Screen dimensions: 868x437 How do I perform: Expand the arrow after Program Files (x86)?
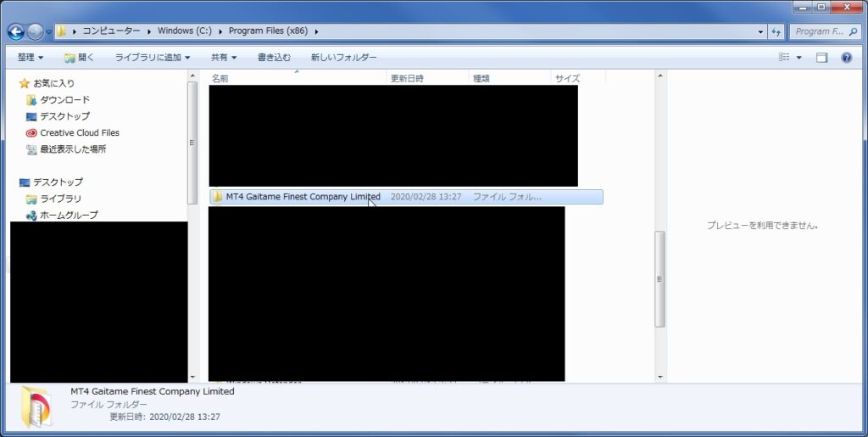317,31
